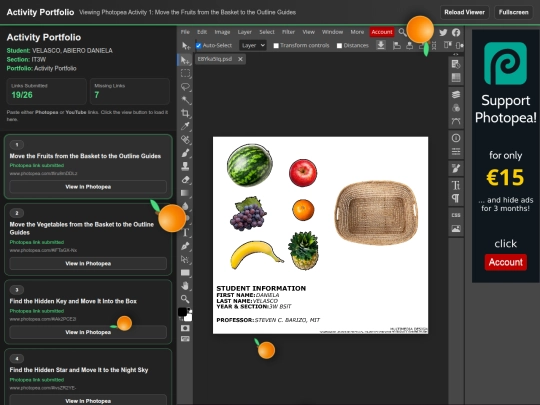The height and width of the screenshot is (405, 540).
Task: Click the search magnifier in menu bar
Action: coord(402,32)
